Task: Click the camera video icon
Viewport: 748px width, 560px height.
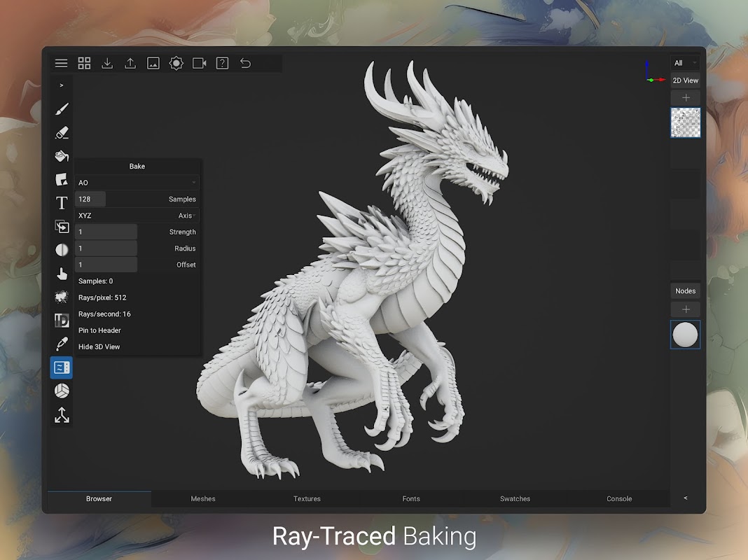Action: [200, 63]
